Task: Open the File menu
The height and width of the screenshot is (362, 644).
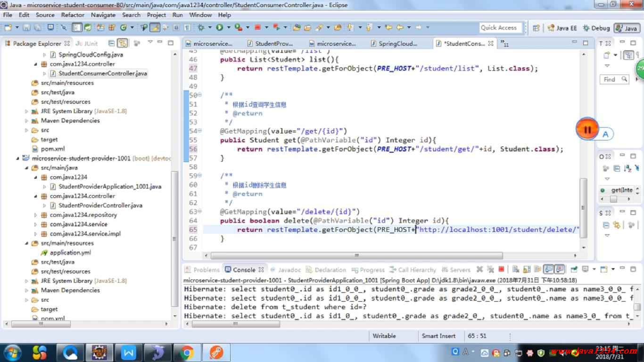Action: coord(8,15)
